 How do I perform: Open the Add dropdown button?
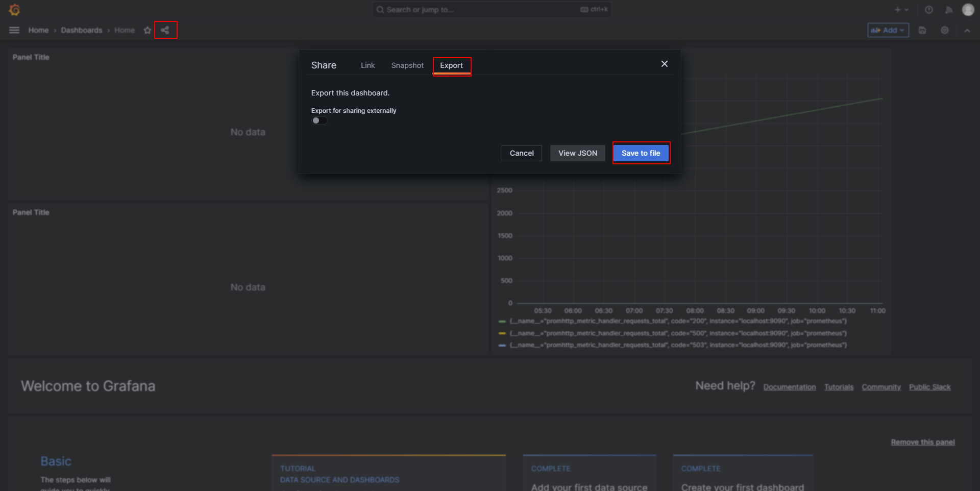pyautogui.click(x=888, y=30)
